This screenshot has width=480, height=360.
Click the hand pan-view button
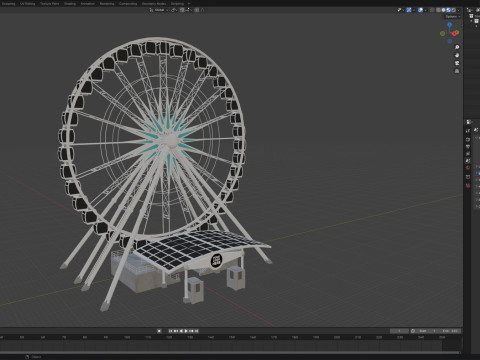click(x=457, y=55)
